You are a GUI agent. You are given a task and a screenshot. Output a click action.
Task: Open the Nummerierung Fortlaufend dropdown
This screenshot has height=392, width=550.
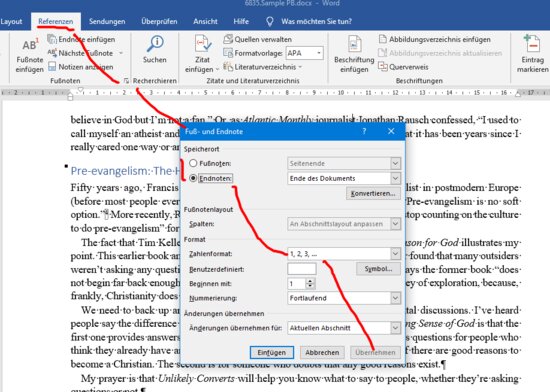tap(395, 298)
